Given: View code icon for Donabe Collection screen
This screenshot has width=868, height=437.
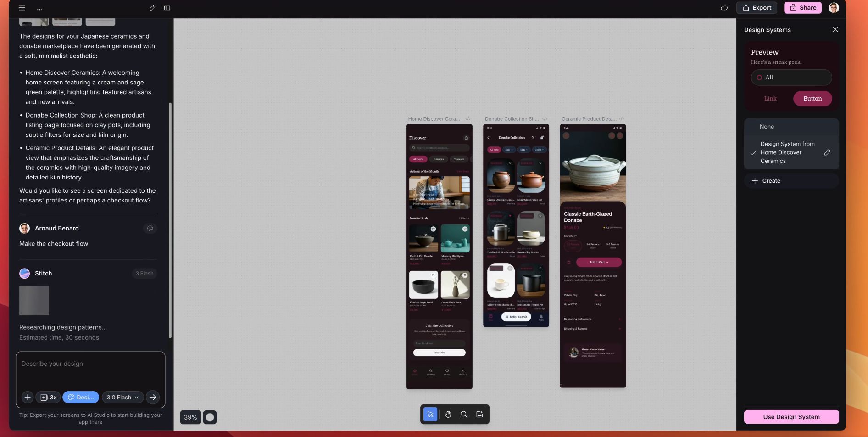Looking at the screenshot, I should pyautogui.click(x=545, y=119).
